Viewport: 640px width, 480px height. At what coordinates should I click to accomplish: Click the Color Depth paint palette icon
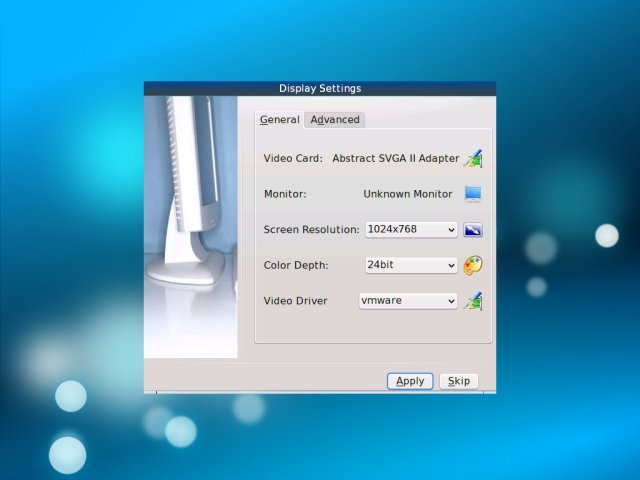point(473,265)
